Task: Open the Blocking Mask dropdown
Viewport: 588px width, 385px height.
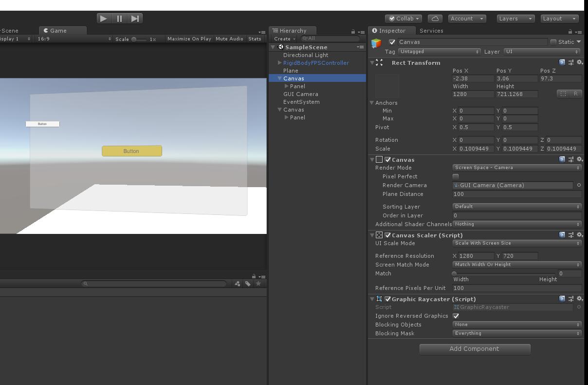Action: 516,333
